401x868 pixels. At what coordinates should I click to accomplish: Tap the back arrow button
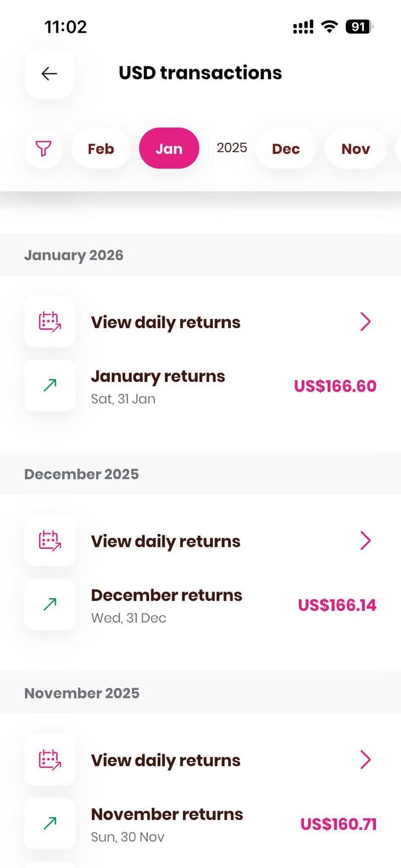coord(49,74)
